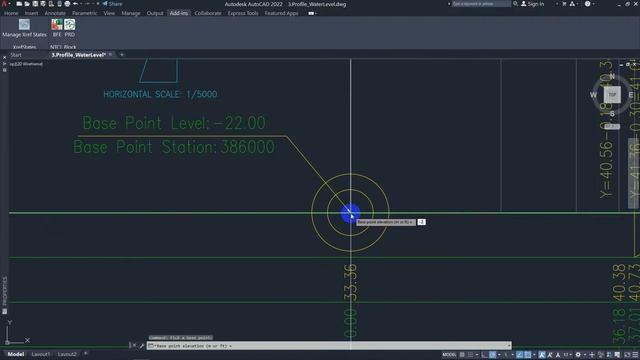This screenshot has width=640, height=360.
Task: Click the Plot (printer) icon in quick access toolbar
Action: click(67, 4)
